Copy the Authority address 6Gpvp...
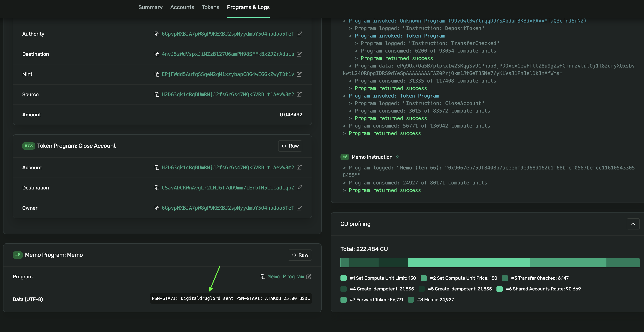 [157, 34]
